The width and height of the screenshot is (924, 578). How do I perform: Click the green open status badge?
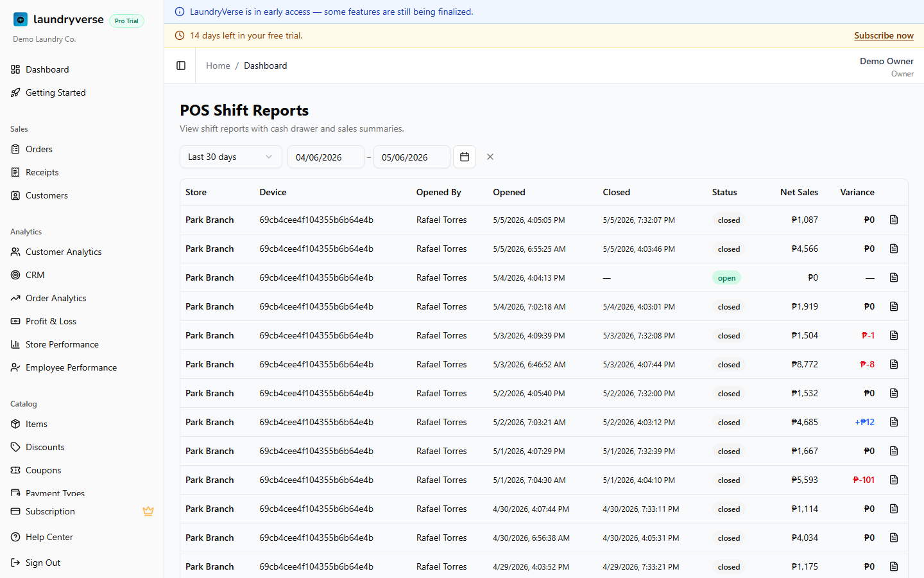pyautogui.click(x=726, y=278)
